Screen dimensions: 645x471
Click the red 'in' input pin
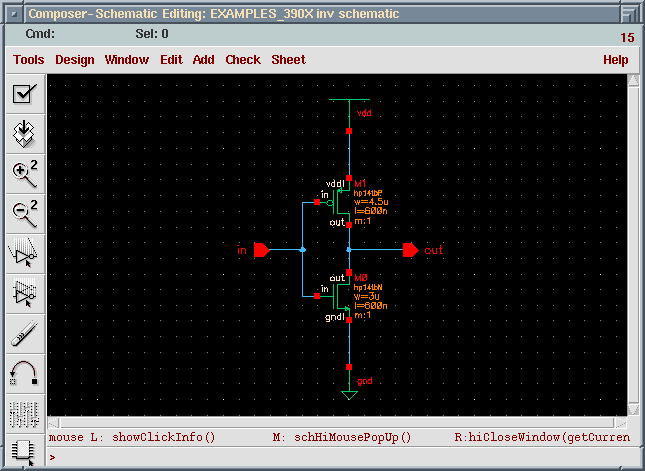[x=261, y=250]
